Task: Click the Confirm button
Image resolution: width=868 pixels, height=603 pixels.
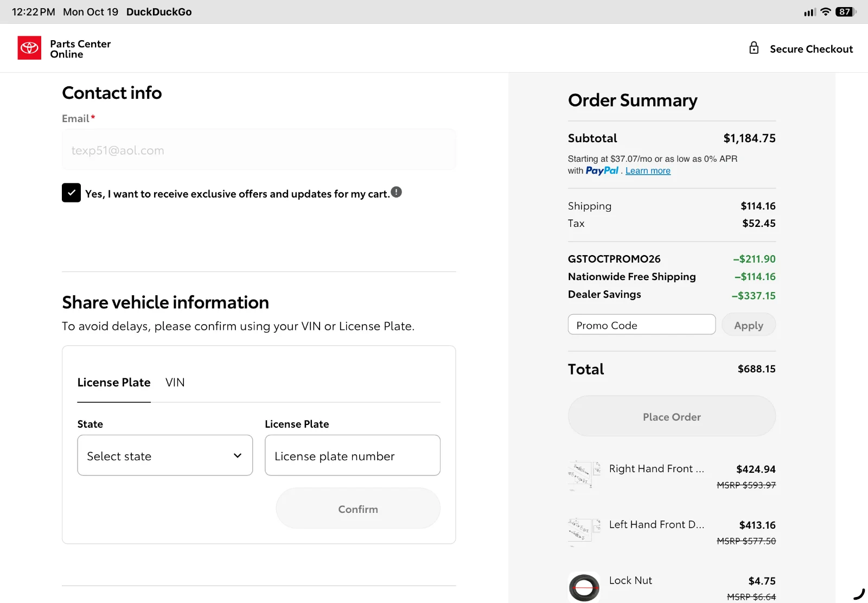Action: click(x=358, y=509)
